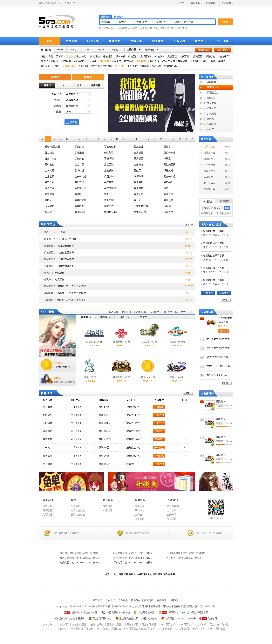Click the 我要建议 button
The height and width of the screenshot is (644, 272).
(224, 293)
